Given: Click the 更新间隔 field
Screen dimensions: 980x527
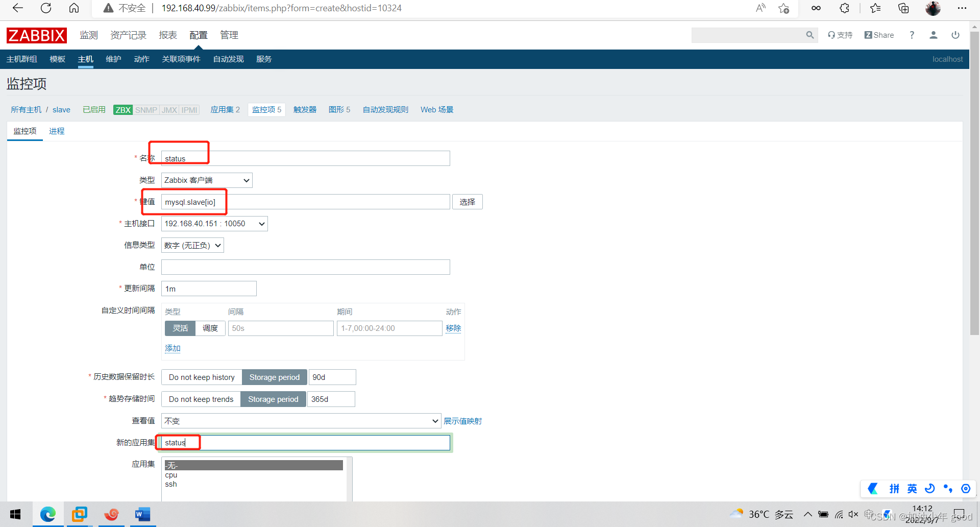Looking at the screenshot, I should pyautogui.click(x=209, y=289).
